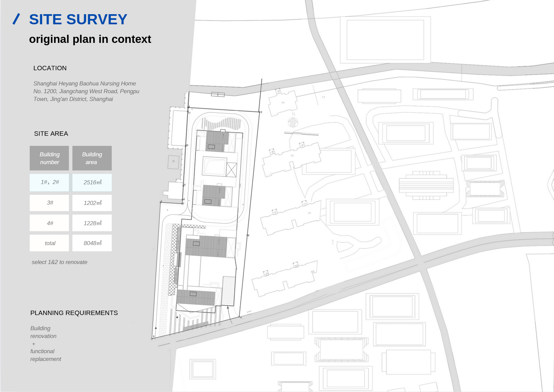Select the SITE SURVEY title text

(78, 20)
